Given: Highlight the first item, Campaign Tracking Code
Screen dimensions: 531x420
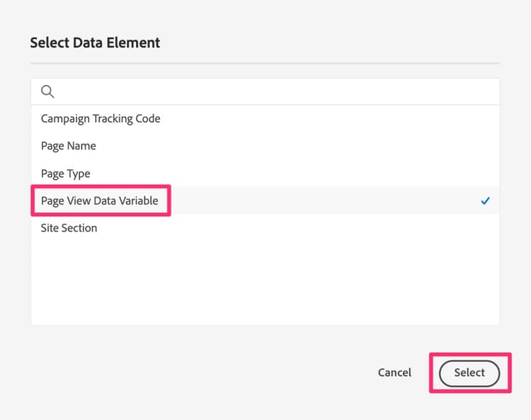Looking at the screenshot, I should click(101, 119).
